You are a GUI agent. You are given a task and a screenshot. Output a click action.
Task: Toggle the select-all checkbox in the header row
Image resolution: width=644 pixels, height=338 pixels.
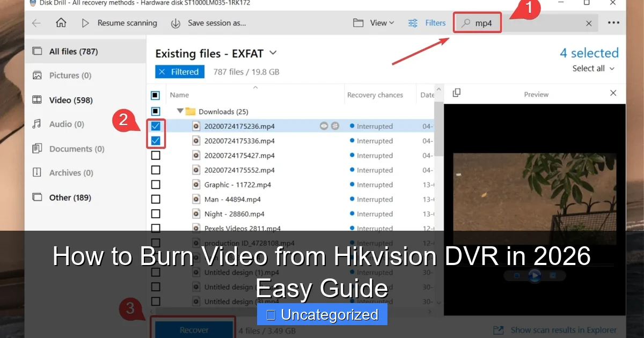[x=156, y=94]
